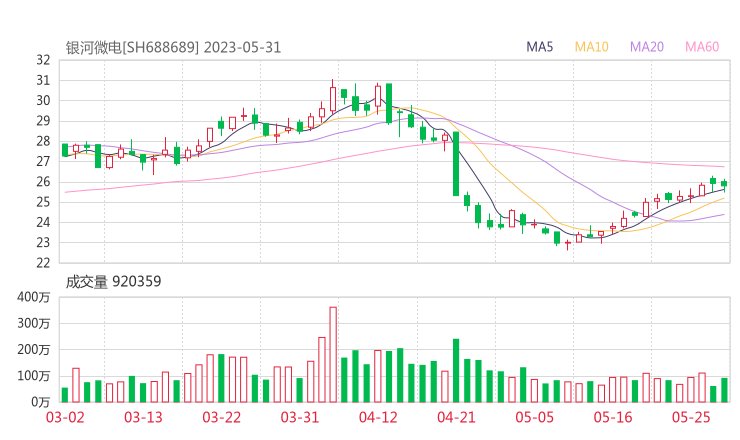The height and width of the screenshot is (440, 740).
Task: Click the tall green volume bar at 04-21
Action: pyautogui.click(x=456, y=371)
